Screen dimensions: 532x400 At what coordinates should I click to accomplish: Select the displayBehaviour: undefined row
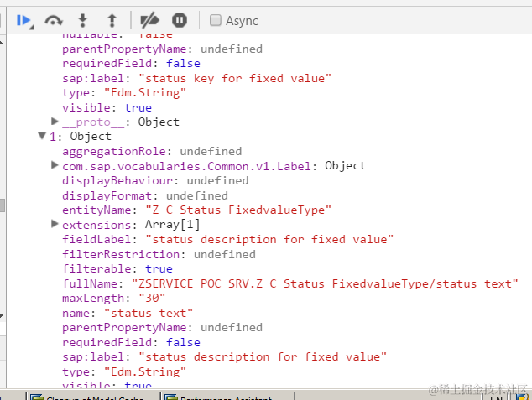[x=155, y=180]
